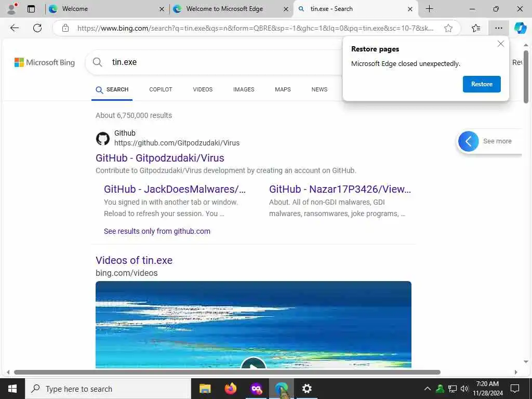Image resolution: width=532 pixels, height=399 pixels.
Task: Click the blue Restore button
Action: point(482,84)
